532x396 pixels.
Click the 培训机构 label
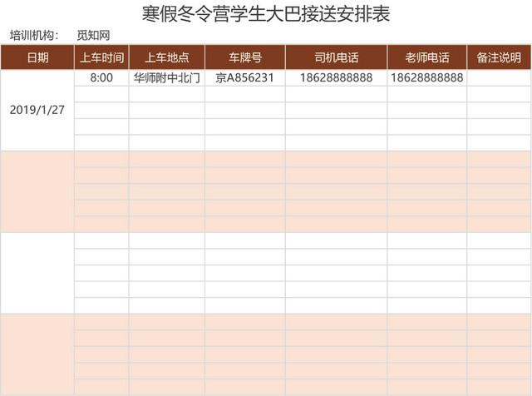tap(34, 35)
